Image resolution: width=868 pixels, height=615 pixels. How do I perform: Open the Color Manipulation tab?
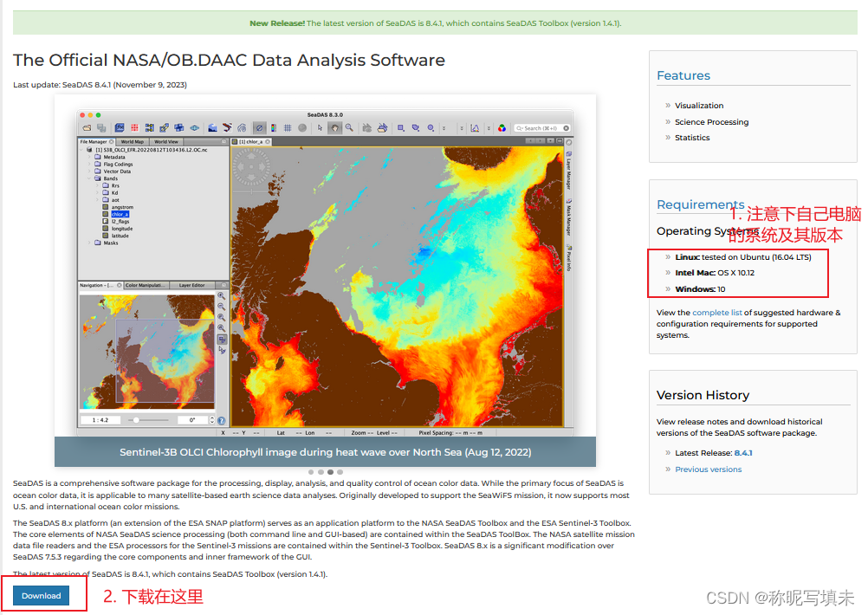click(x=145, y=285)
